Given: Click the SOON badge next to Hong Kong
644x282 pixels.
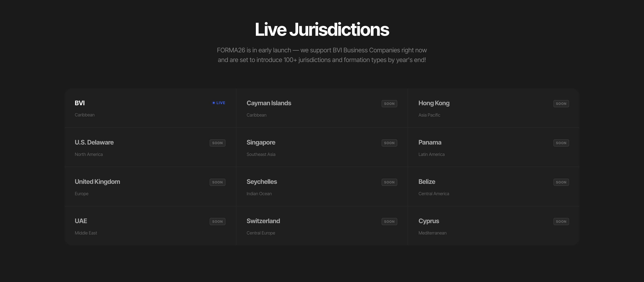Looking at the screenshot, I should click(561, 104).
